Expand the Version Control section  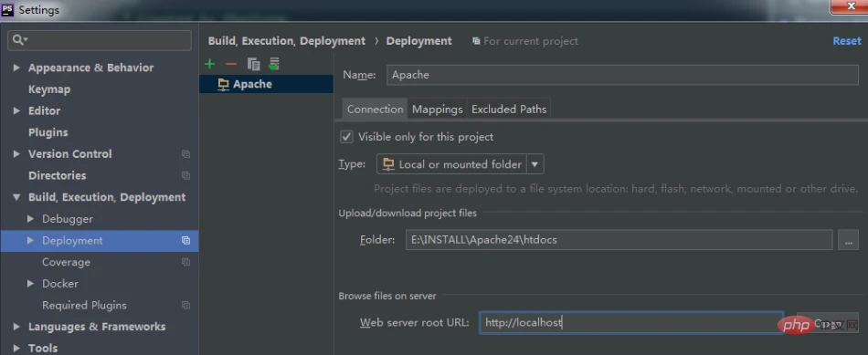(16, 153)
